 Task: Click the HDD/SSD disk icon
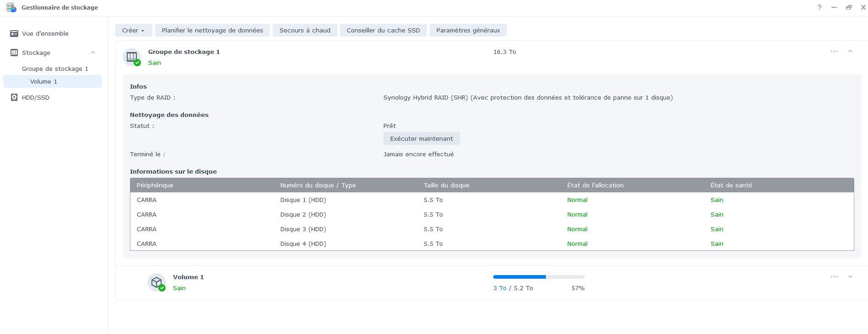[14, 97]
